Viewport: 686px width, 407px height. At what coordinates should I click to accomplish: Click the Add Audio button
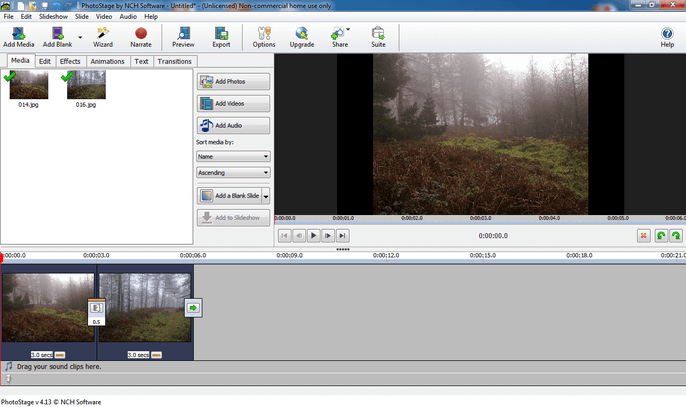pyautogui.click(x=233, y=125)
